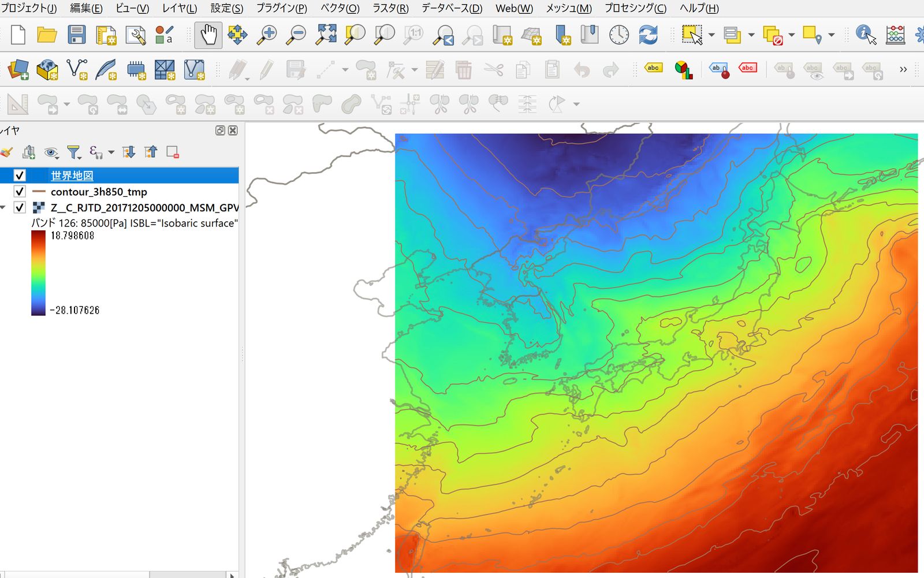
Task: Click the filter legend funnel icon
Action: (x=73, y=152)
